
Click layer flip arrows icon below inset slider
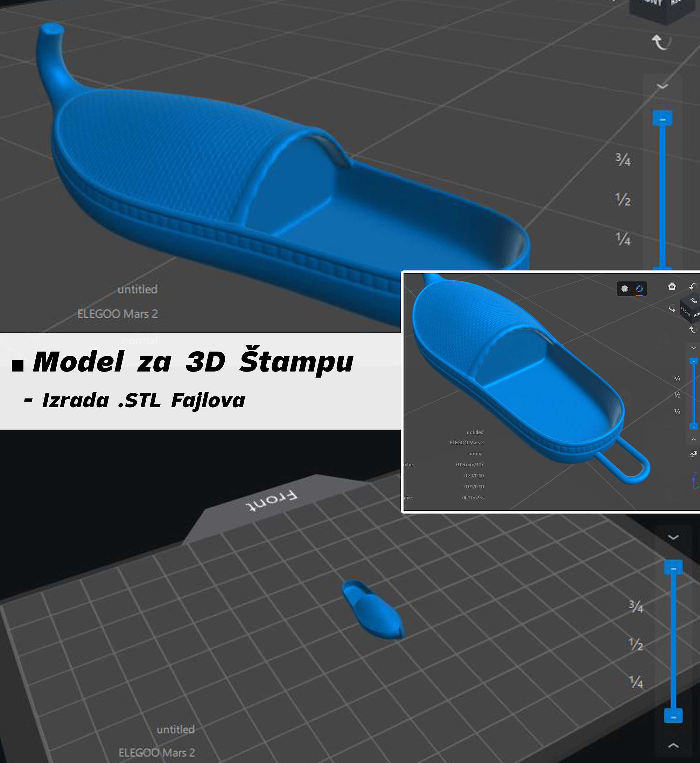coord(693,454)
